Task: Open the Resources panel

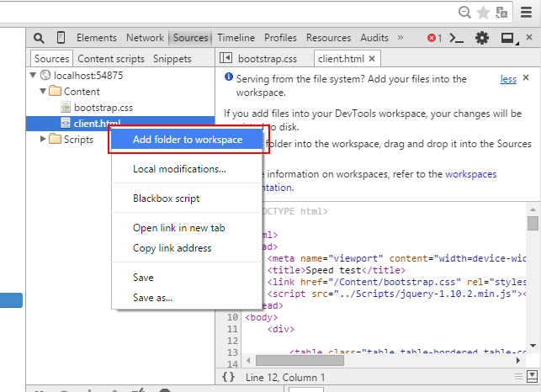Action: pos(328,38)
